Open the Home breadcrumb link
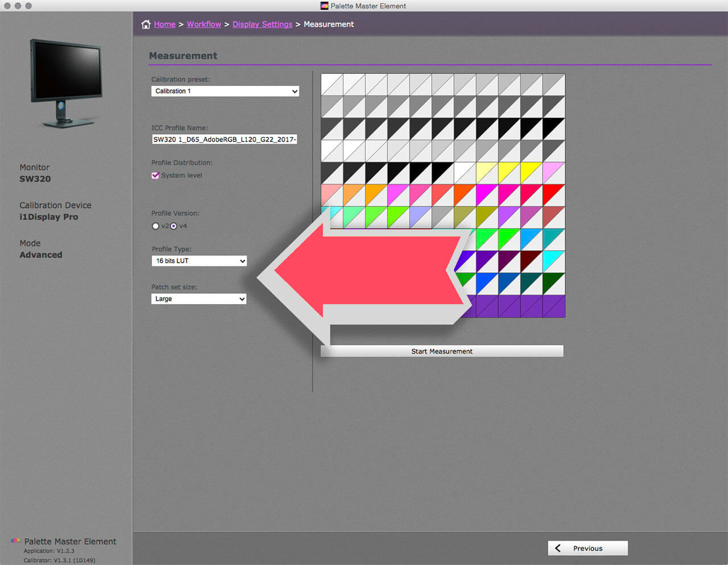Viewport: 728px width, 565px height. (x=164, y=24)
